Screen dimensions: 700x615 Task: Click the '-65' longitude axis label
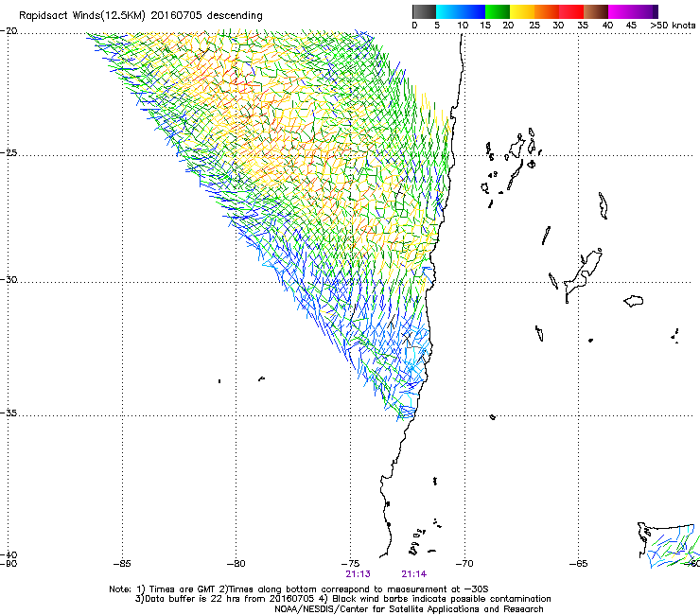pyautogui.click(x=579, y=564)
